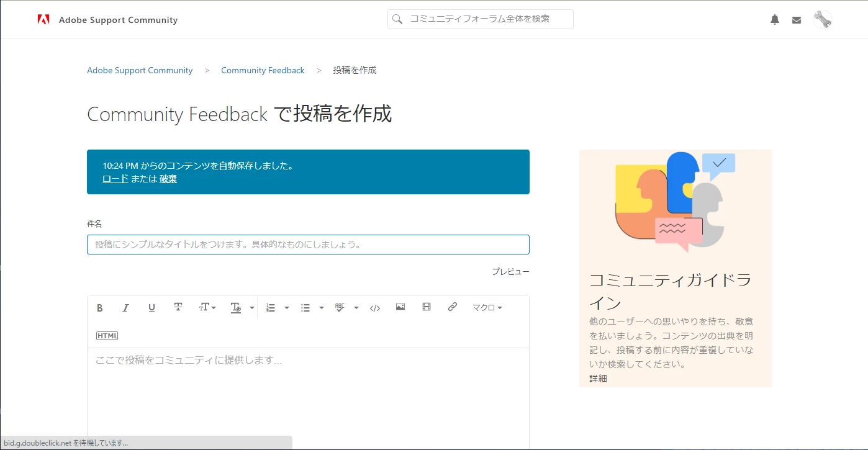The height and width of the screenshot is (450, 868).
Task: Focus the community forum search field
Action: pyautogui.click(x=481, y=19)
